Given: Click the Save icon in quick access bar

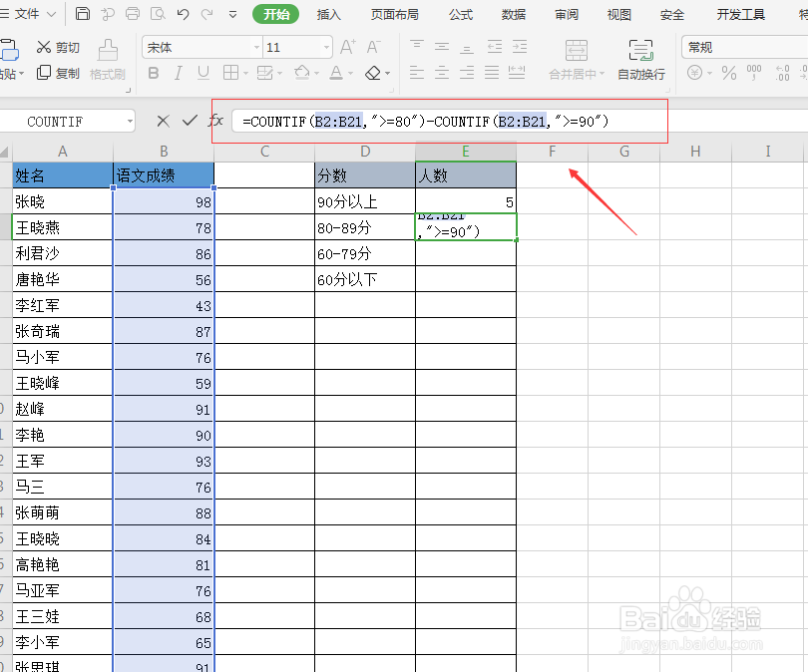Looking at the screenshot, I should (83, 14).
